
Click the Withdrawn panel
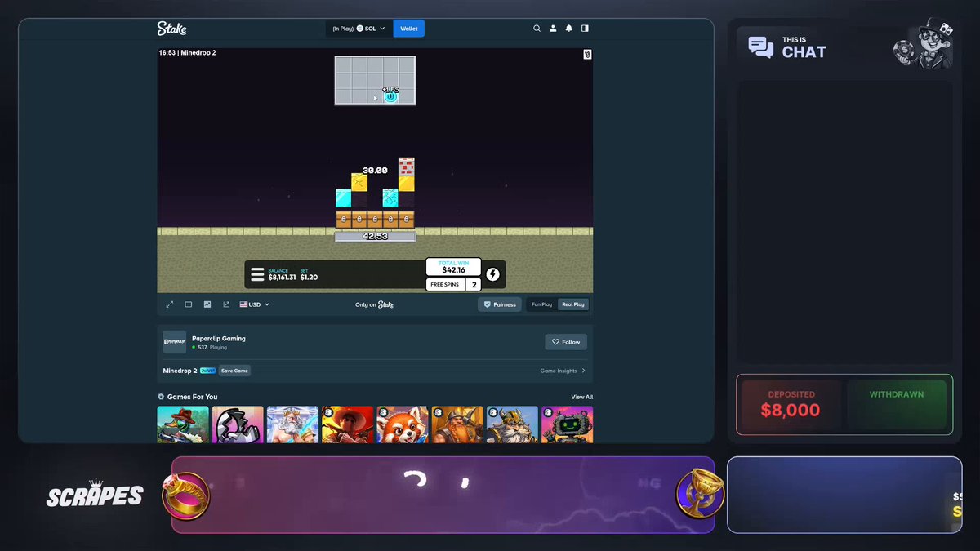[x=897, y=405]
